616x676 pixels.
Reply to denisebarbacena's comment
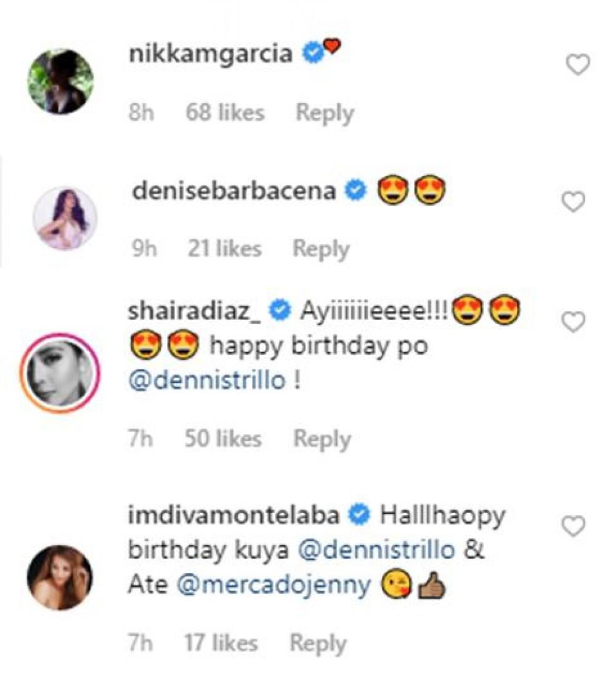321,249
